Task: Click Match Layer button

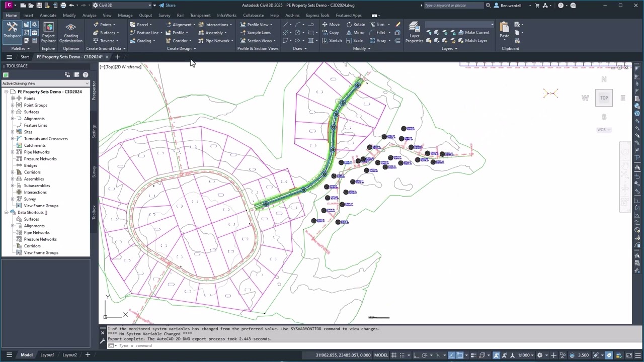Action: point(472,40)
